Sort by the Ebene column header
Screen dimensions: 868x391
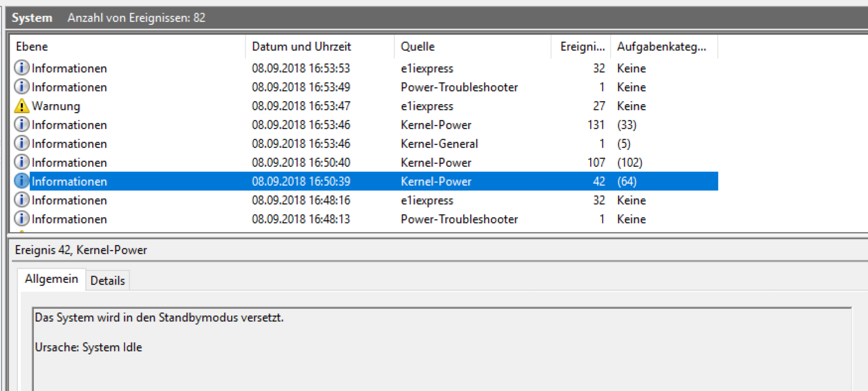pos(128,47)
